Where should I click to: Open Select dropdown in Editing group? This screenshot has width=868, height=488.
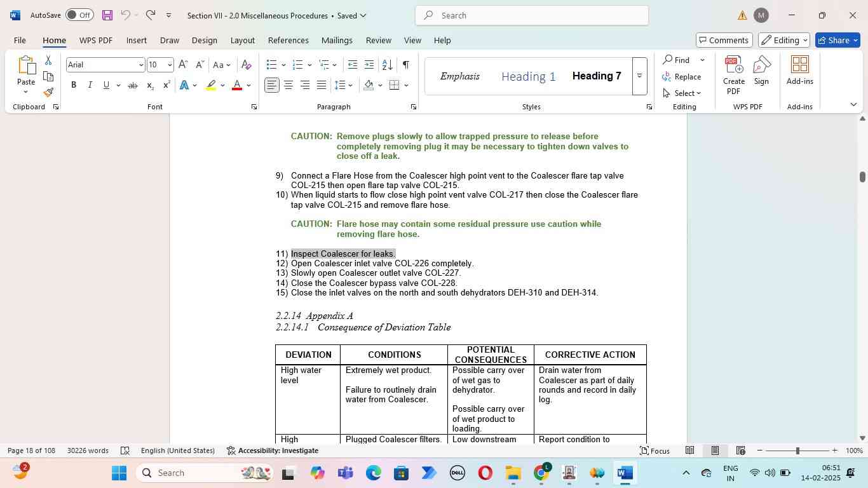pyautogui.click(x=682, y=93)
